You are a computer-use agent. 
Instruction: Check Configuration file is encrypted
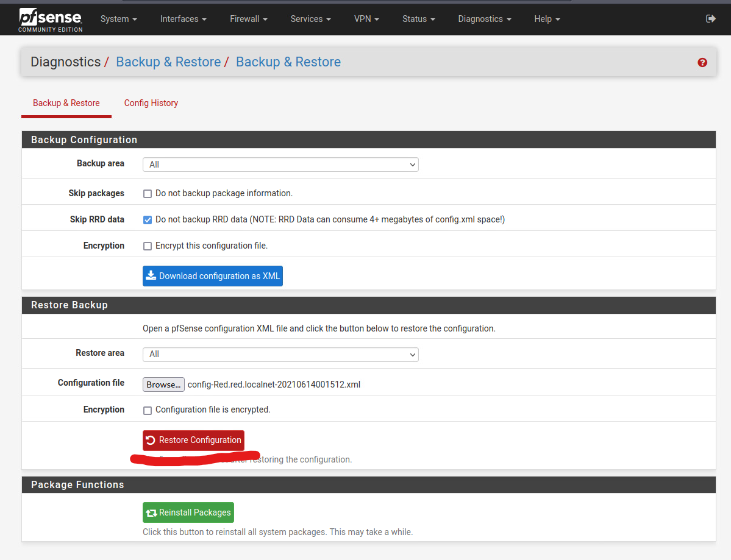coord(148,411)
